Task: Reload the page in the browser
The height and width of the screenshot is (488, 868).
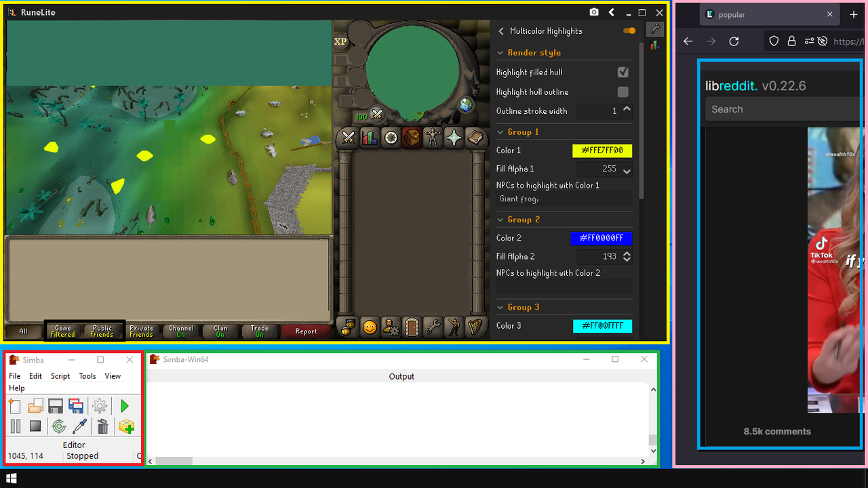Action: [734, 41]
